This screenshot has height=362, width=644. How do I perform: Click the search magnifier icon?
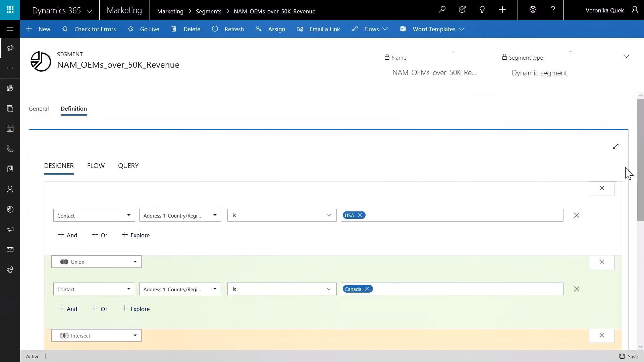coord(442,10)
